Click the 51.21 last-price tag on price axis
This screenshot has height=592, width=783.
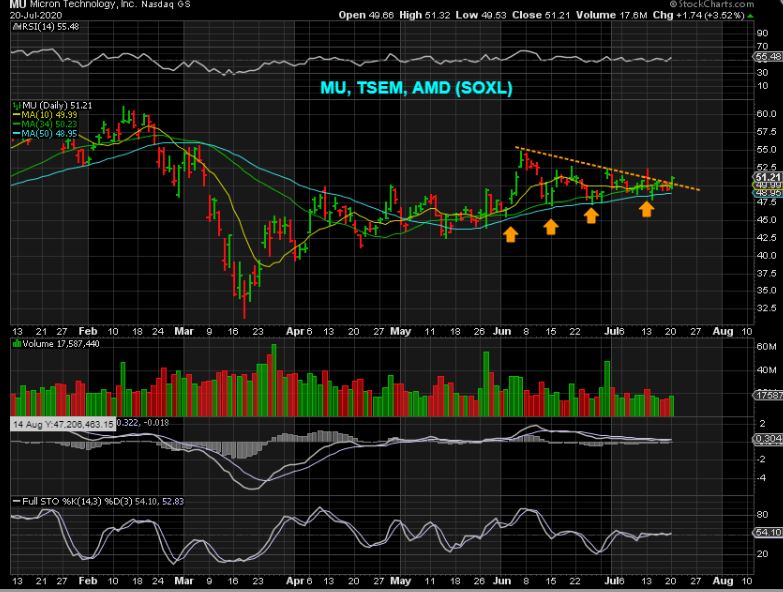click(x=768, y=177)
